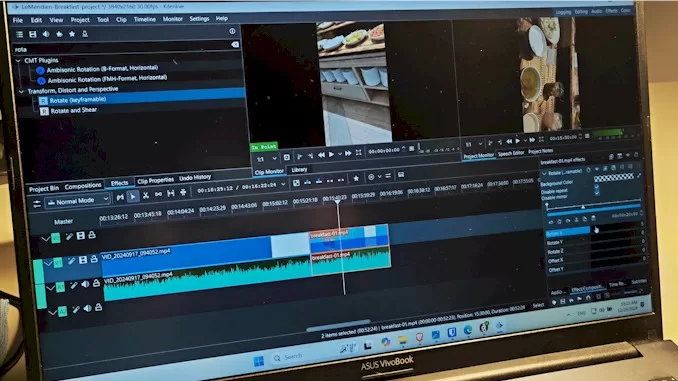The height and width of the screenshot is (381, 678).
Task: Collapse the V1 track chevron
Action: click(x=48, y=263)
